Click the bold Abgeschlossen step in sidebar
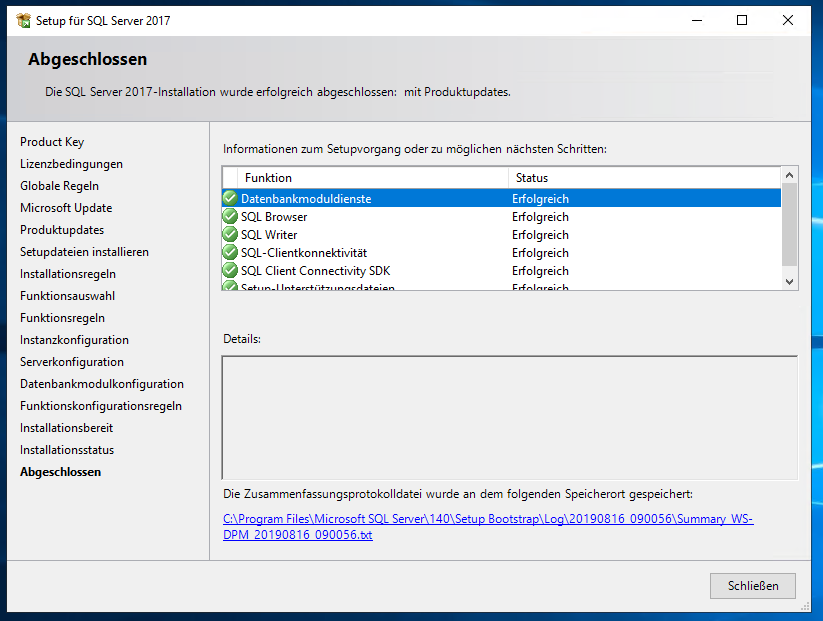Screen dimensions: 823x621 pyautogui.click(x=60, y=472)
